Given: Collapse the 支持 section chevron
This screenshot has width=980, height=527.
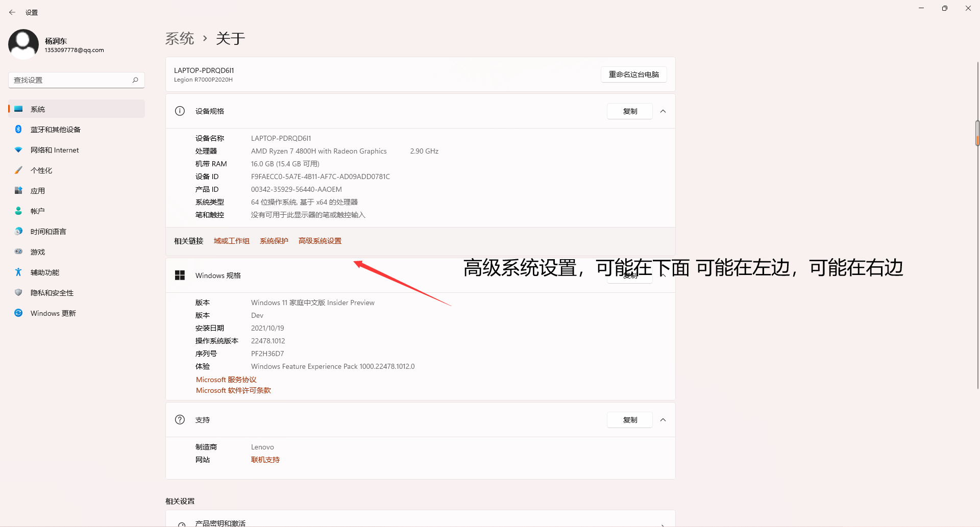Looking at the screenshot, I should click(663, 420).
